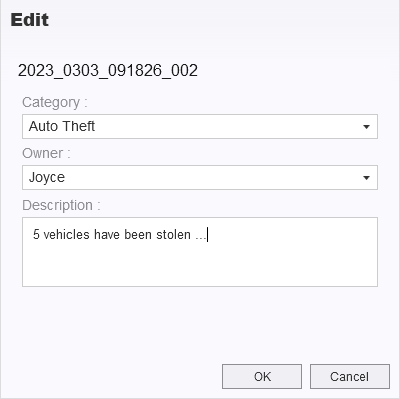Click inside the Description text area
Viewport: 400px width, 399px height.
pos(200,252)
